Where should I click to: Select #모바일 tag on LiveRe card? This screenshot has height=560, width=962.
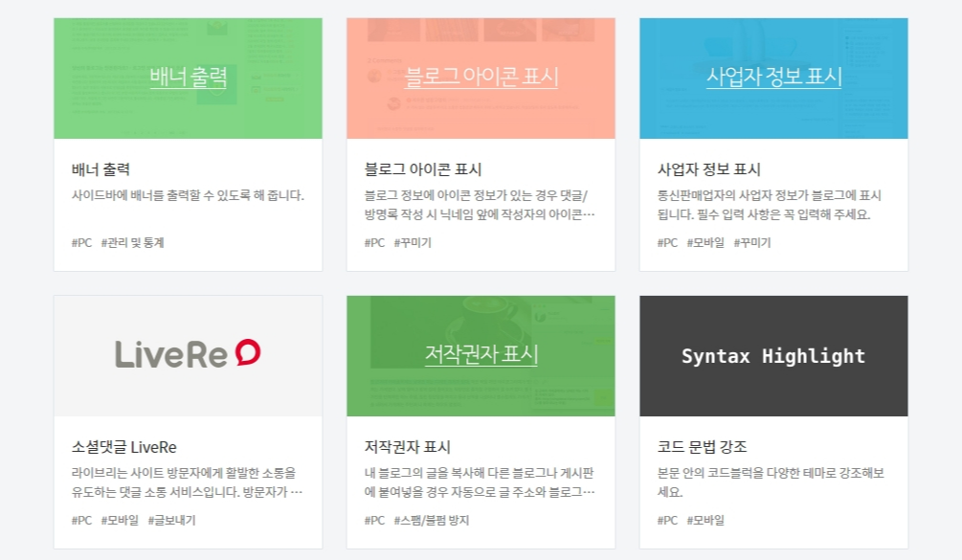tap(120, 520)
